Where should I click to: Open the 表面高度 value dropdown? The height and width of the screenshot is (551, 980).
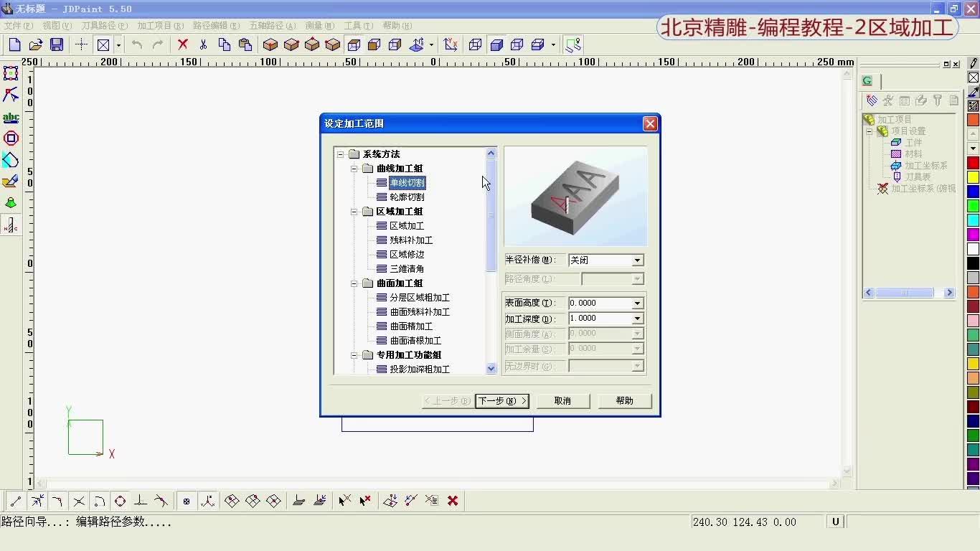pyautogui.click(x=637, y=303)
